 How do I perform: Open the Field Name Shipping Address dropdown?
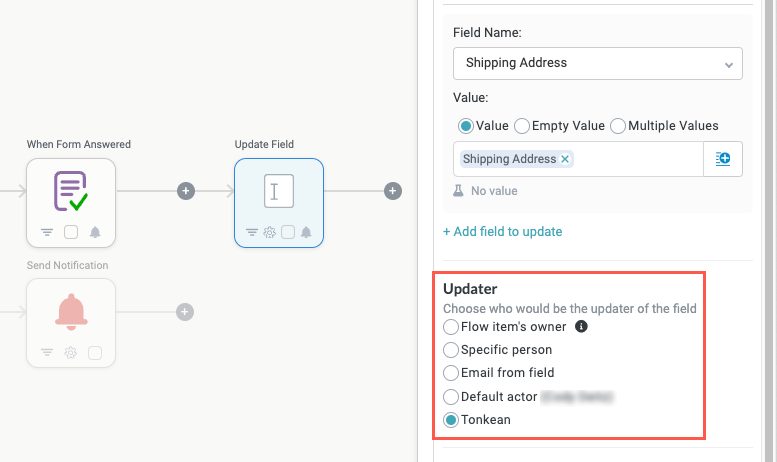tap(598, 63)
